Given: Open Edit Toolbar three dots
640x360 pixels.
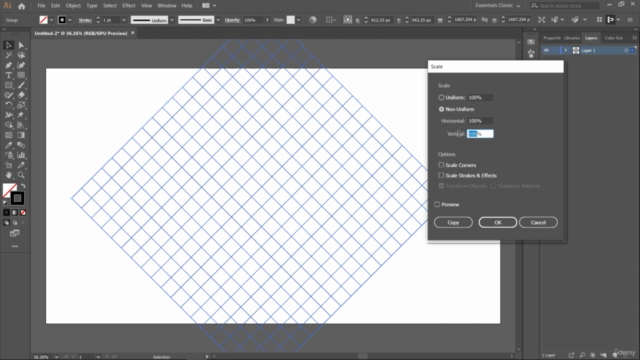Looking at the screenshot, I should point(15,247).
